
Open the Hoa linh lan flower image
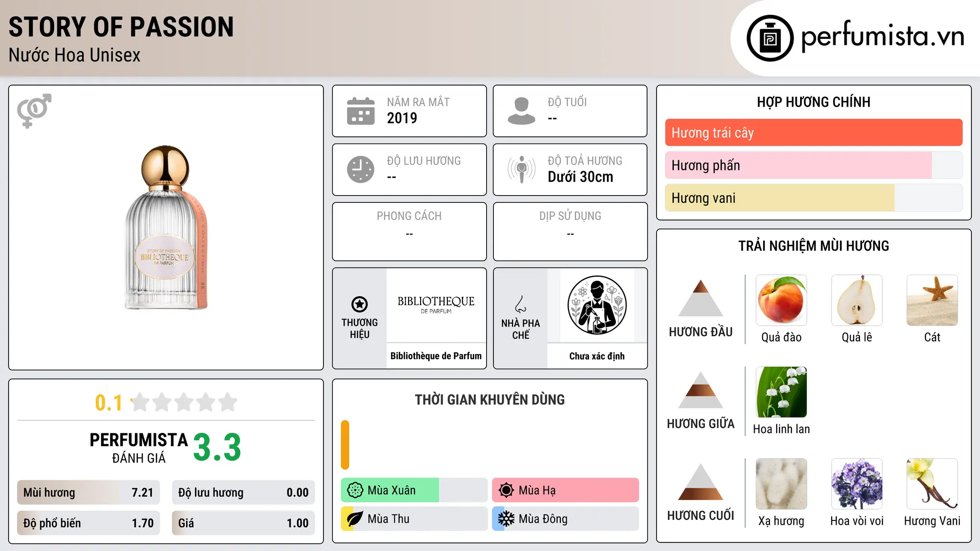pyautogui.click(x=781, y=392)
